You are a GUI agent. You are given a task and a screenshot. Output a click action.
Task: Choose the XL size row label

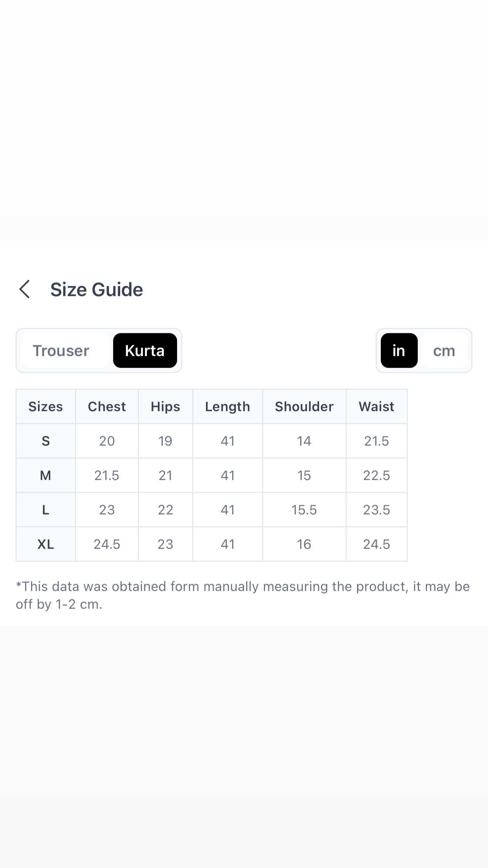(x=45, y=544)
